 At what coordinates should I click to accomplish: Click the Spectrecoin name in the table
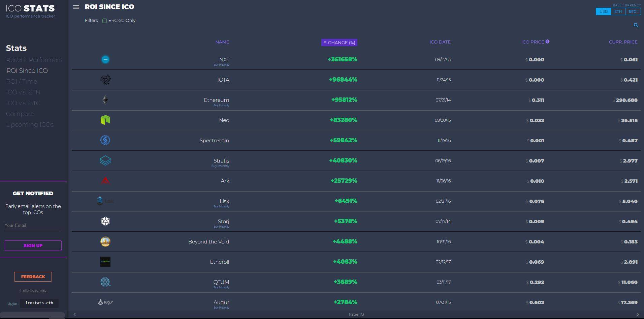[214, 141]
